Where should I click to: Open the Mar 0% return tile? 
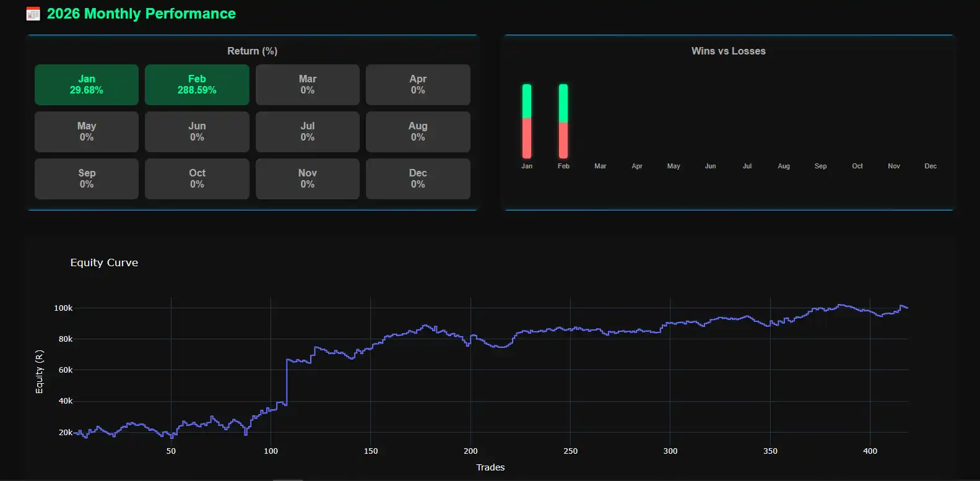click(308, 85)
